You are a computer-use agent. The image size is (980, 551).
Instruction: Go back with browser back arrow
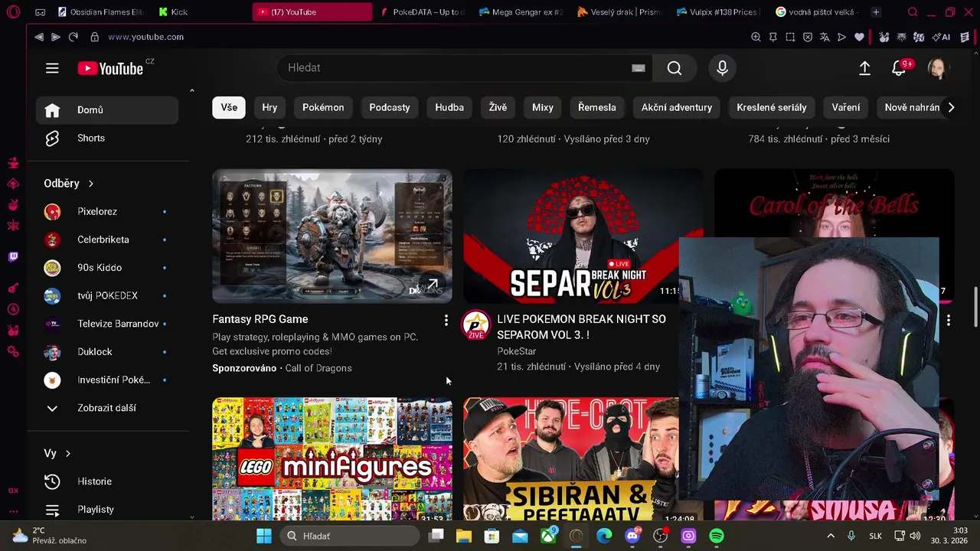pos(39,37)
